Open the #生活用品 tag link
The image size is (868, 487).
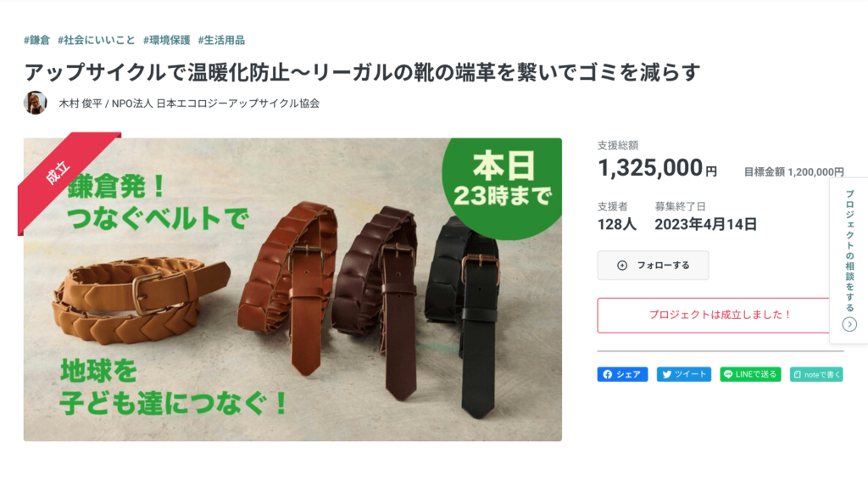221,40
